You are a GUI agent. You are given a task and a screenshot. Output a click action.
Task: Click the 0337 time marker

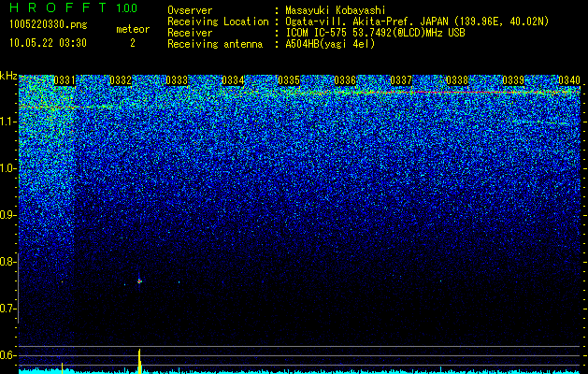tap(401, 80)
